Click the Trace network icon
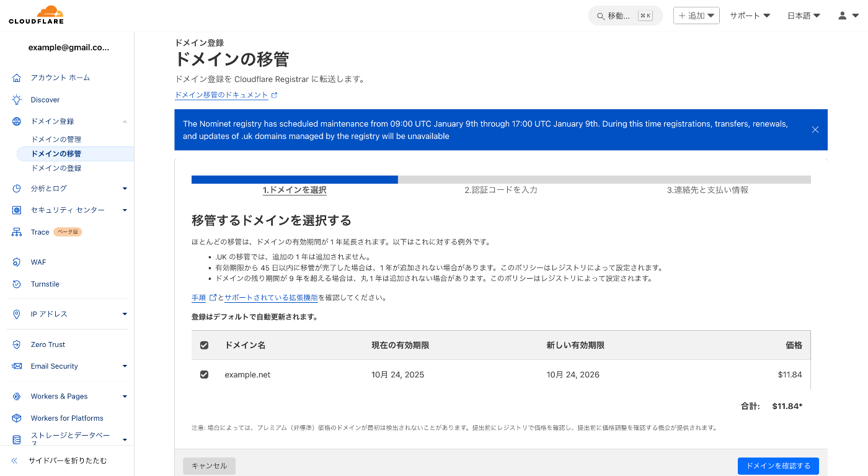Image resolution: width=868 pixels, height=476 pixels. (x=17, y=232)
